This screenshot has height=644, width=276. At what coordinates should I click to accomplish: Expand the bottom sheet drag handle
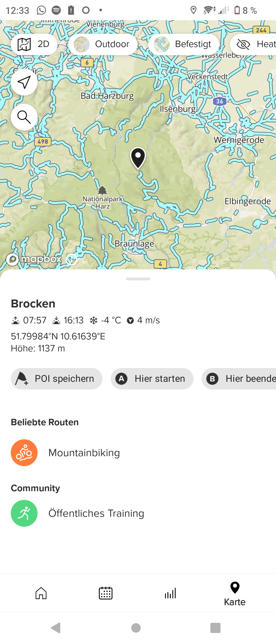click(138, 279)
